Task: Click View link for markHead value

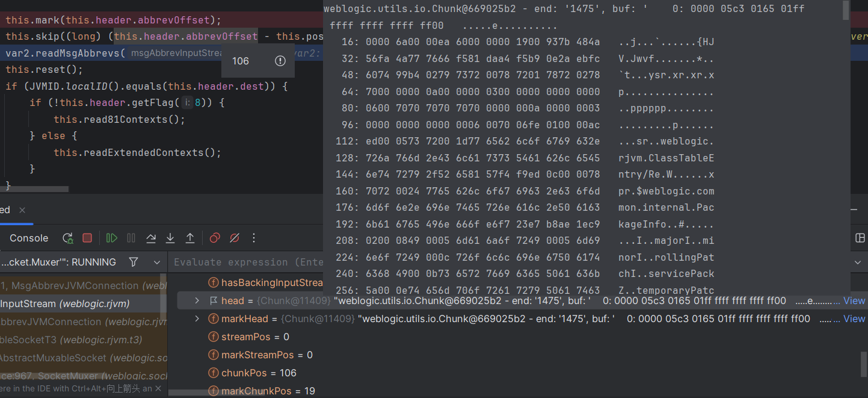Action: coord(854,319)
